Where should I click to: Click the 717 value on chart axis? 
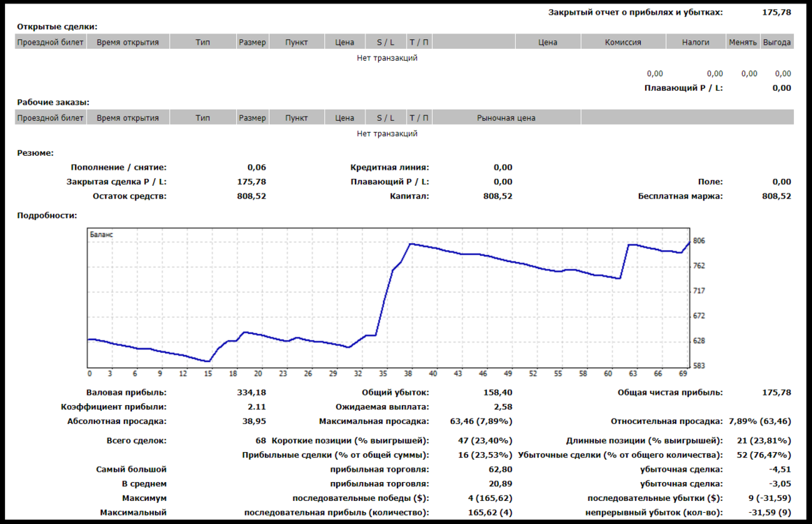click(x=699, y=291)
